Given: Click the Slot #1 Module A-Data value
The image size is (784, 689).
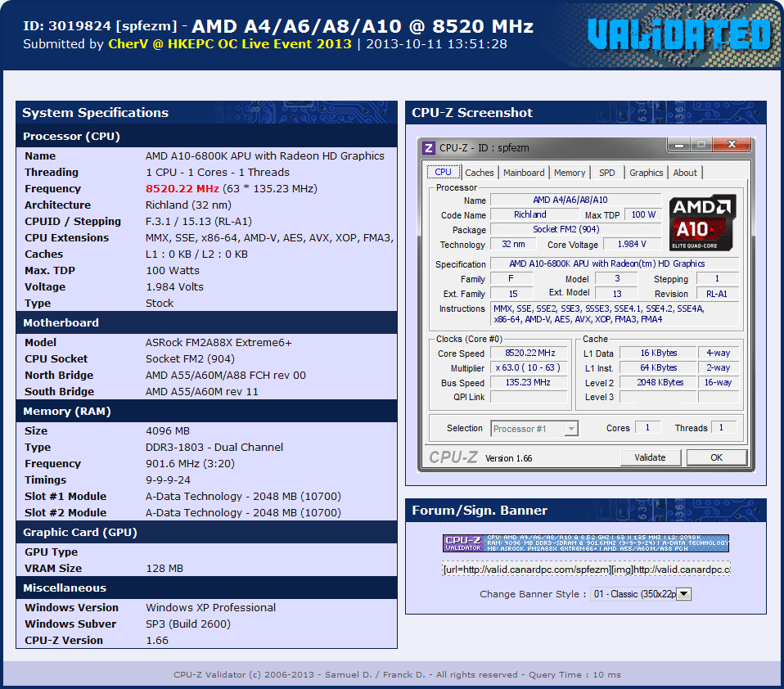Looking at the screenshot, I should pyautogui.click(x=244, y=496).
